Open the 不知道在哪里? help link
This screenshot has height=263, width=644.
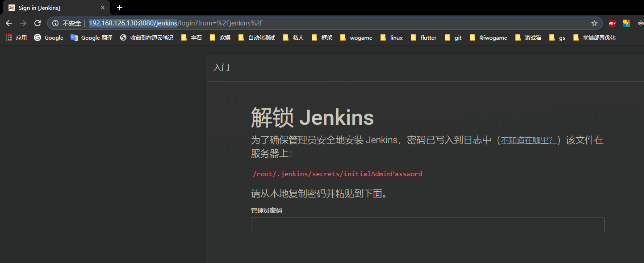click(x=527, y=140)
